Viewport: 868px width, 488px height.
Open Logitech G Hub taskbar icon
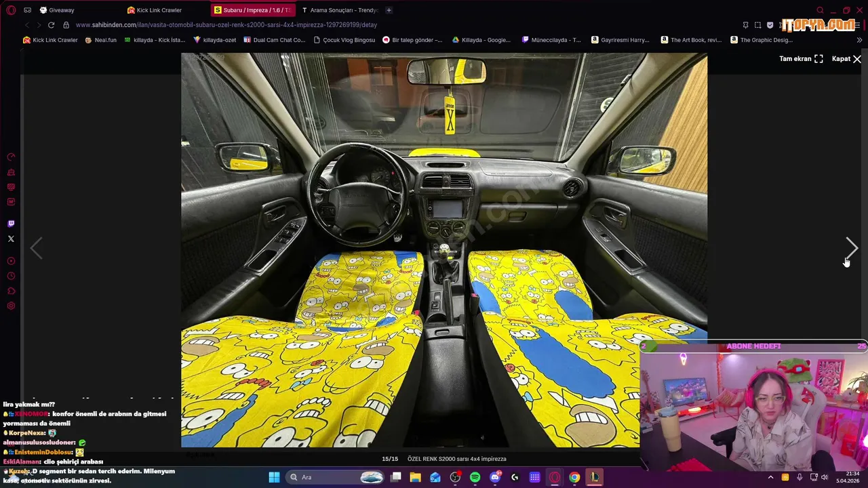515,477
